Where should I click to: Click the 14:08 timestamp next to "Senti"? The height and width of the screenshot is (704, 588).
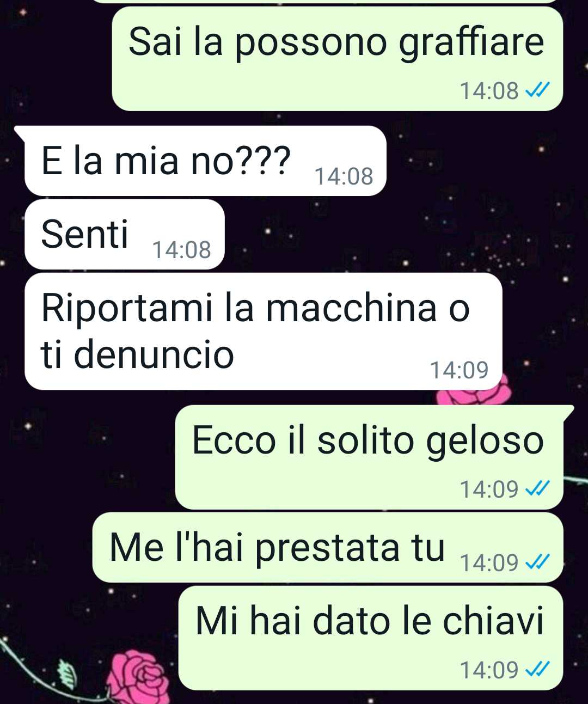click(181, 250)
